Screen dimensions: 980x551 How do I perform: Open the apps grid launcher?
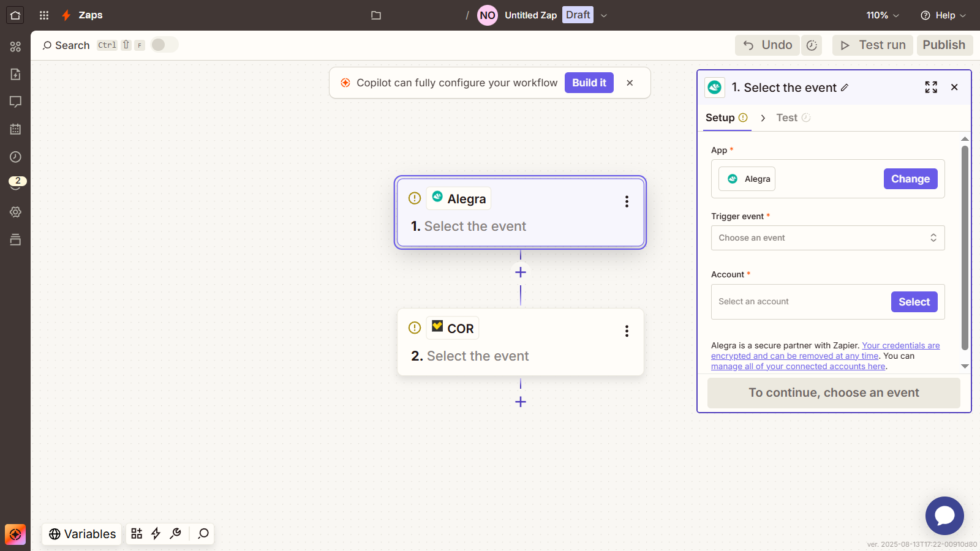tap(44, 15)
